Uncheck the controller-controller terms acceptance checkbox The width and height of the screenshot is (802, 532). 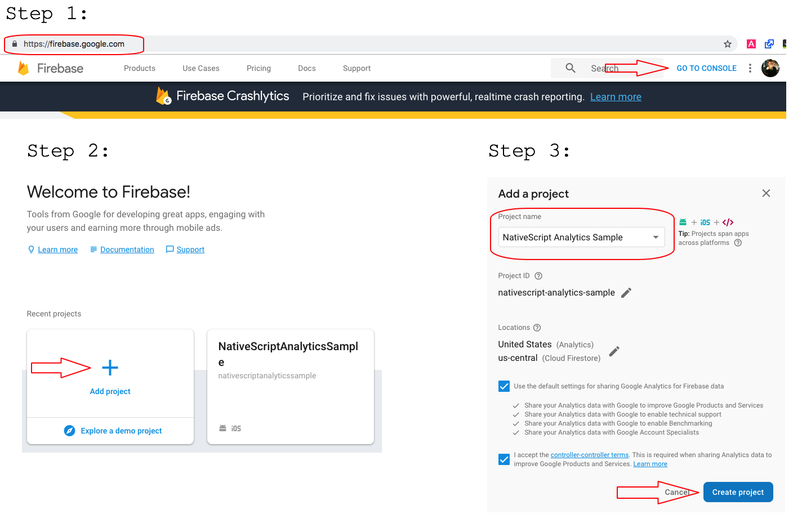[x=504, y=459]
